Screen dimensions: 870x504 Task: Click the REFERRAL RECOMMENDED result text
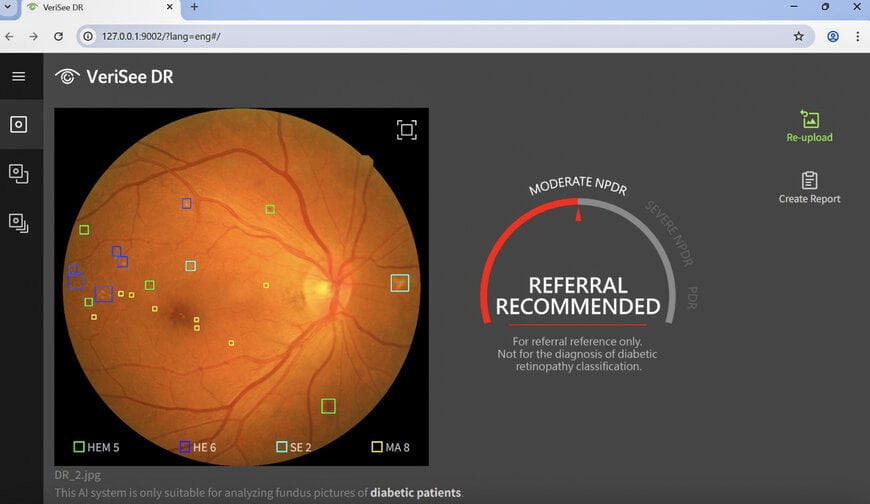pyautogui.click(x=578, y=296)
